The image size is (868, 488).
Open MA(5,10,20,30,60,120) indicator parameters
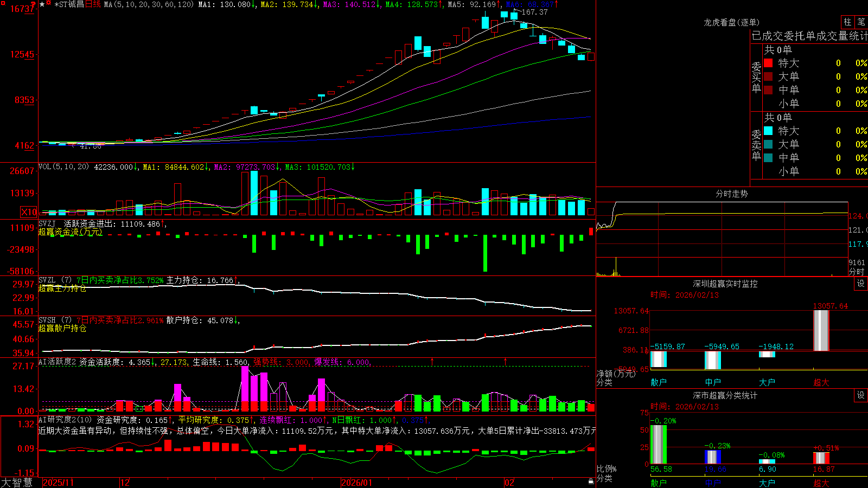pyautogui.click(x=149, y=4)
